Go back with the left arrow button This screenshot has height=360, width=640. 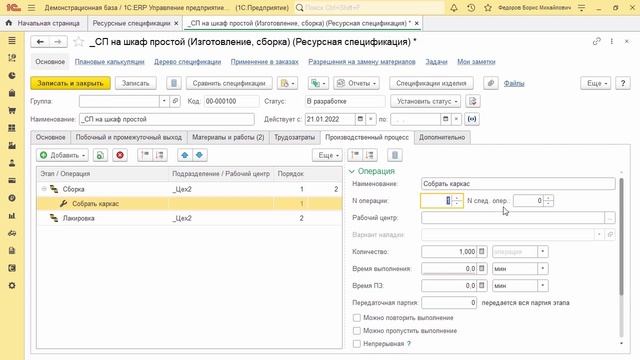coord(40,42)
